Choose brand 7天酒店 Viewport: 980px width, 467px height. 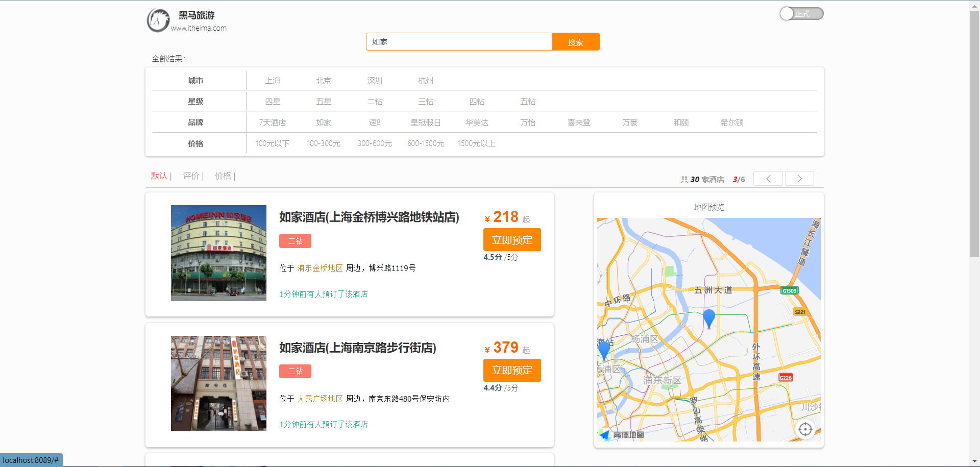[273, 122]
